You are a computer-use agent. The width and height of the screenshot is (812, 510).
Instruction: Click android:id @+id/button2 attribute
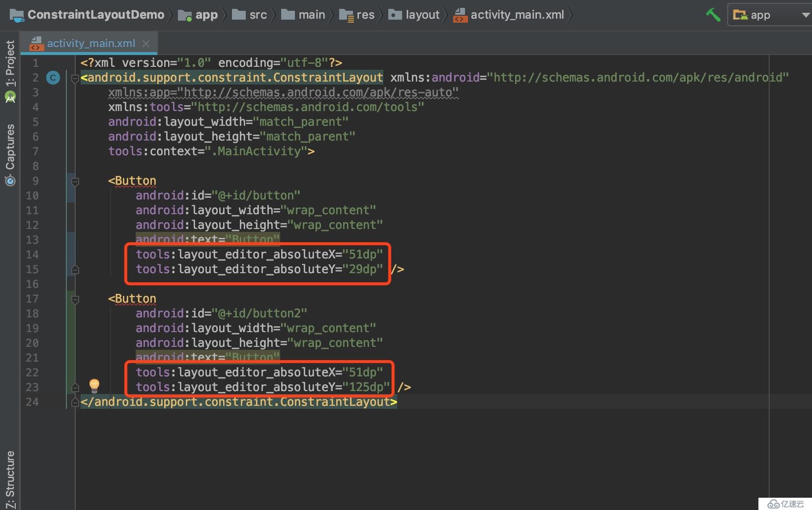221,313
